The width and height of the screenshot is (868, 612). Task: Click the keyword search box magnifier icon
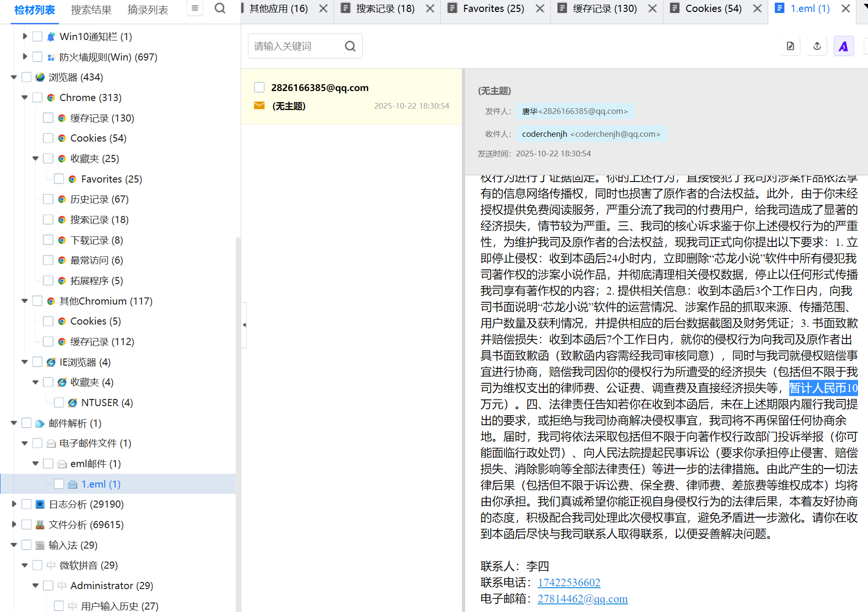[350, 46]
